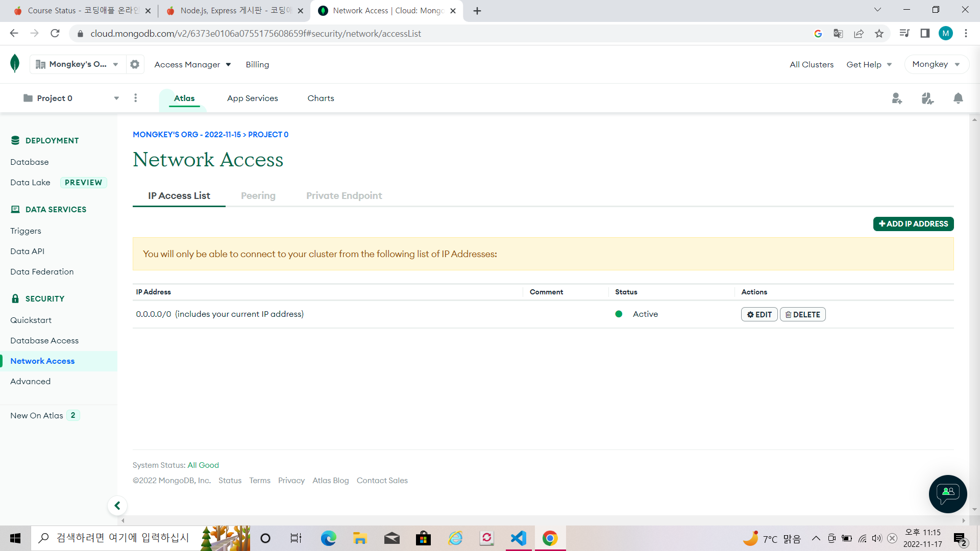Open Data API in sidebar
Screen dimensions: 980x551
pos(27,252)
